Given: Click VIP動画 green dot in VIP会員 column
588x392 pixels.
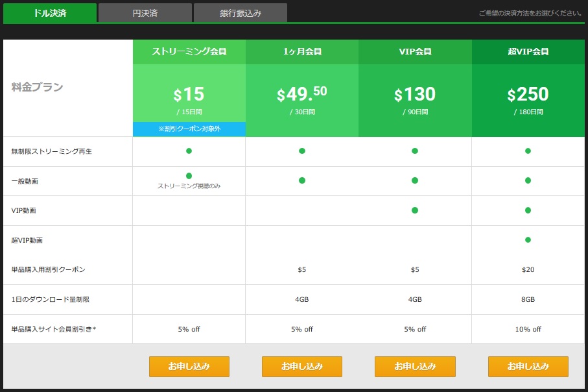Looking at the screenshot, I should click(x=415, y=210).
